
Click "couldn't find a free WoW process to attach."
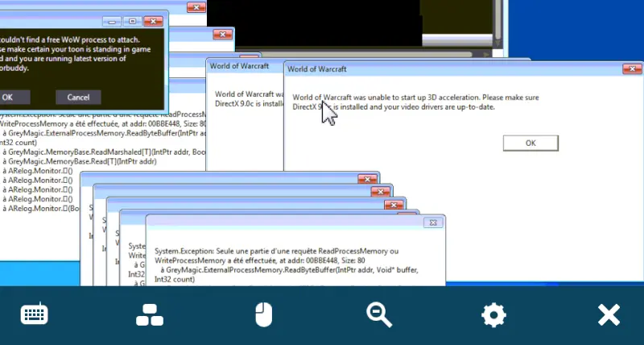(x=70, y=39)
